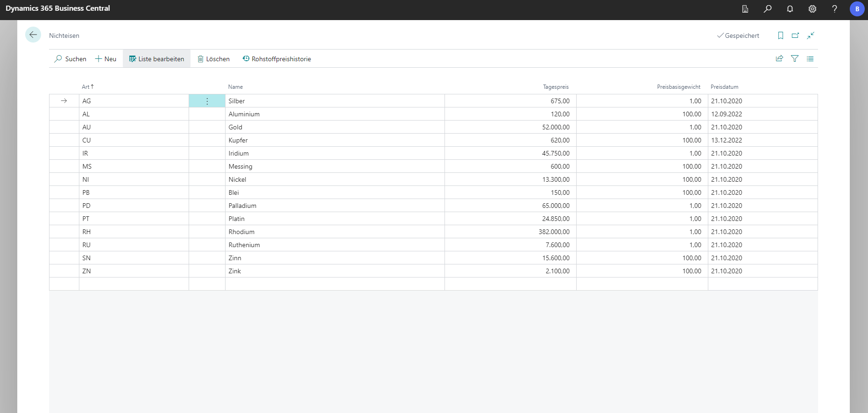Screen dimensions: 868x413
Task: Open the row options menu for AG
Action: [x=207, y=101]
